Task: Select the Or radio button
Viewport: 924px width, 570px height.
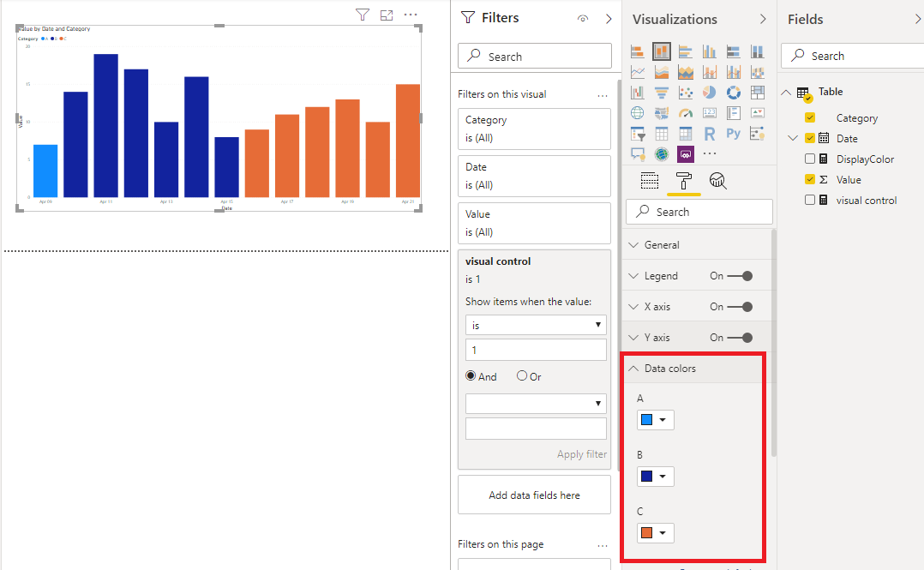Action: pyautogui.click(x=521, y=375)
